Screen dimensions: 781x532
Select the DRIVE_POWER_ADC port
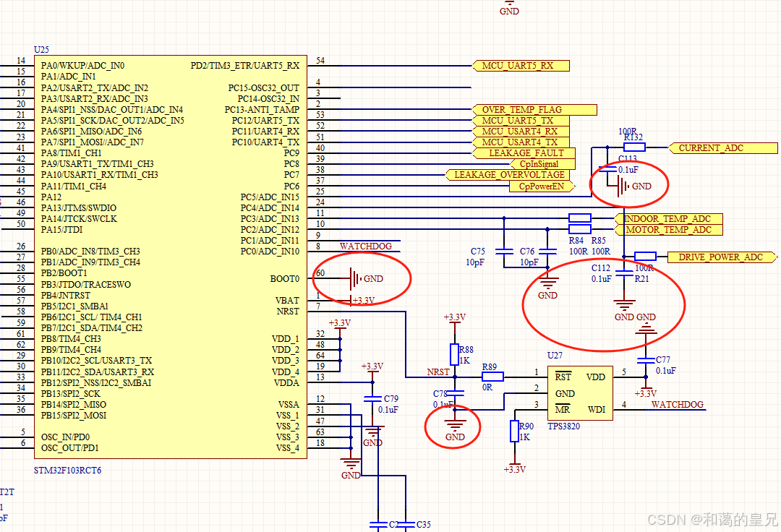pos(721,257)
